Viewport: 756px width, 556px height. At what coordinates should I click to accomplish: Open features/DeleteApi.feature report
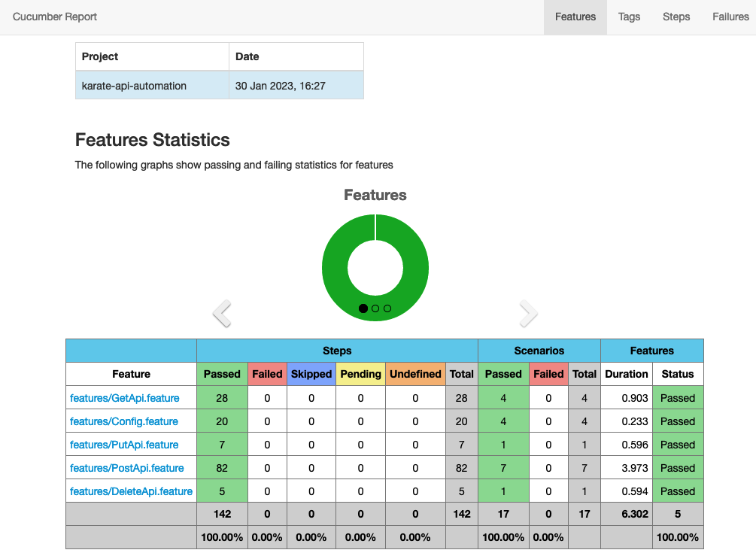point(130,491)
